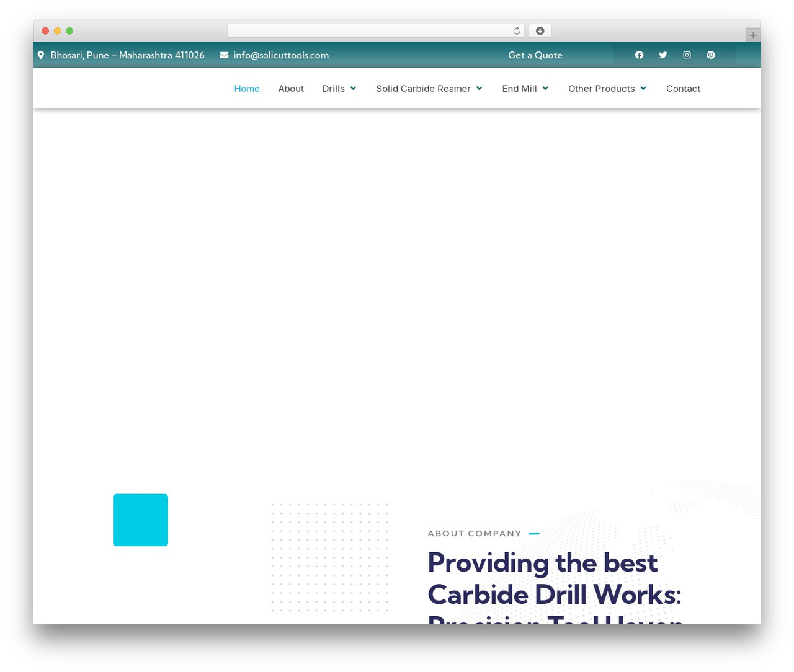This screenshot has width=794, height=672.
Task: Click the location pin icon beside Bhosari
Action: 41,55
